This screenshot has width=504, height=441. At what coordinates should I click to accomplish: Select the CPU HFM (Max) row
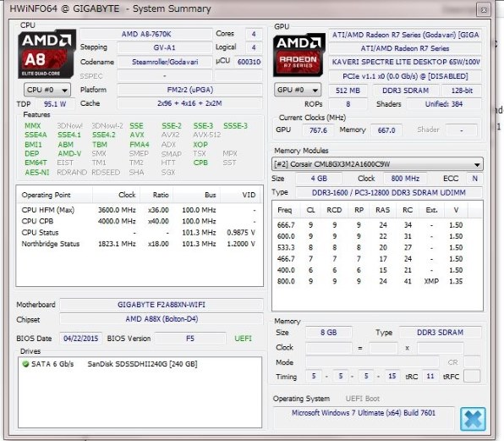139,210
